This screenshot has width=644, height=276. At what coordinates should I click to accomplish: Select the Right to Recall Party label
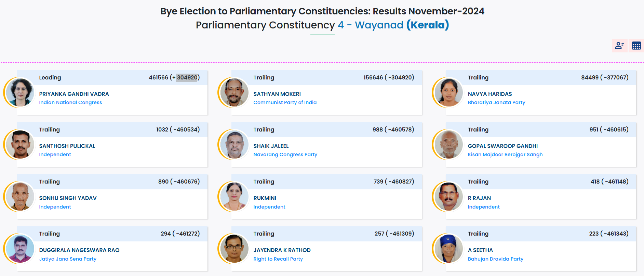(x=278, y=259)
